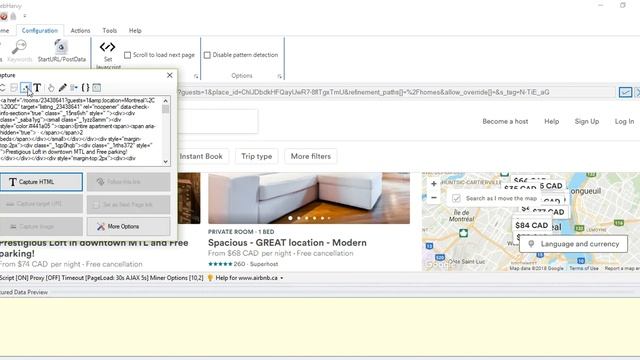
Task: Expand the Options group launcher arrow
Action: [x=280, y=76]
